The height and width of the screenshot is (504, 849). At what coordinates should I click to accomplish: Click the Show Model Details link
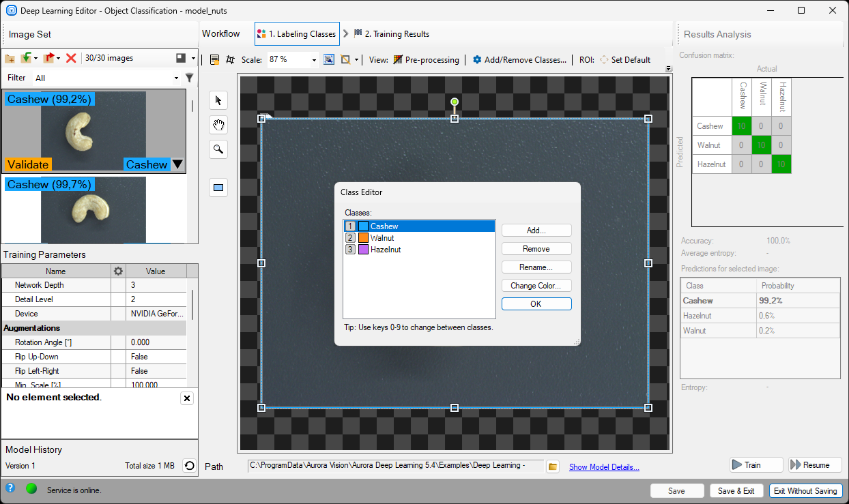point(604,467)
